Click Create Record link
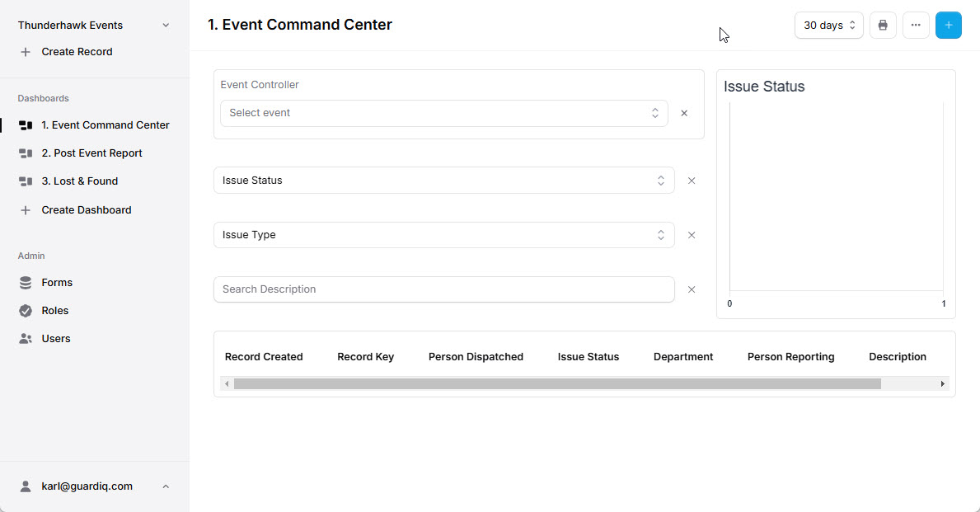The width and height of the screenshot is (980, 512). pyautogui.click(x=77, y=52)
